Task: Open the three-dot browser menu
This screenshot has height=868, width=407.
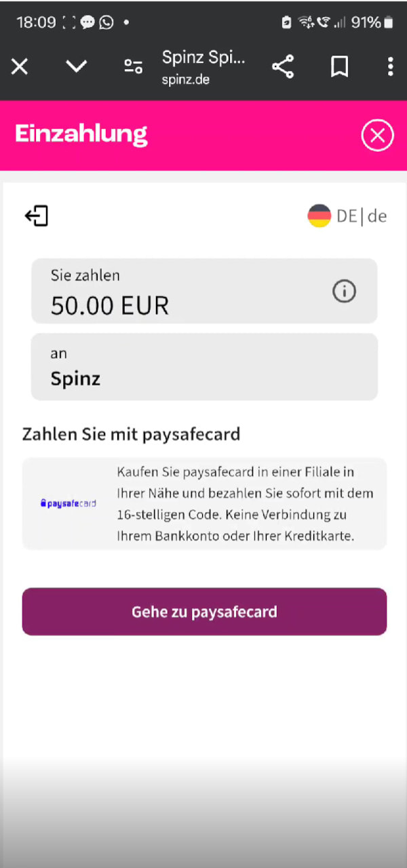Action: click(390, 66)
